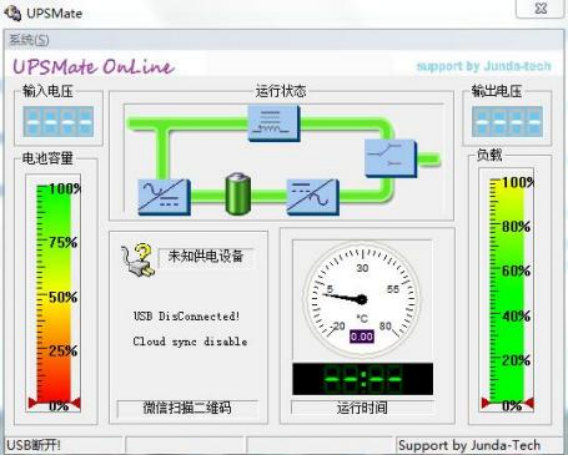Click the DC to AC inverter icon
This screenshot has width=568, height=456.
pyautogui.click(x=313, y=197)
